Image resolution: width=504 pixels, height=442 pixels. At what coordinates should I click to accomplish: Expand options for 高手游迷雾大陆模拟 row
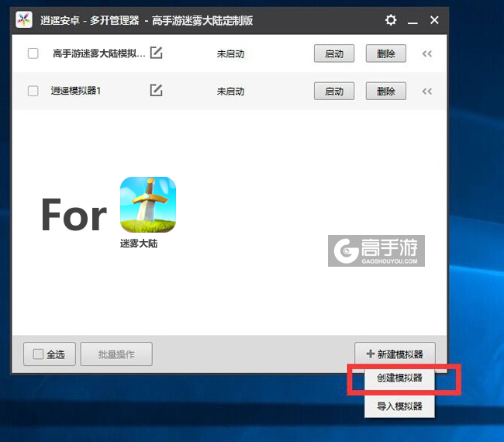click(x=427, y=54)
